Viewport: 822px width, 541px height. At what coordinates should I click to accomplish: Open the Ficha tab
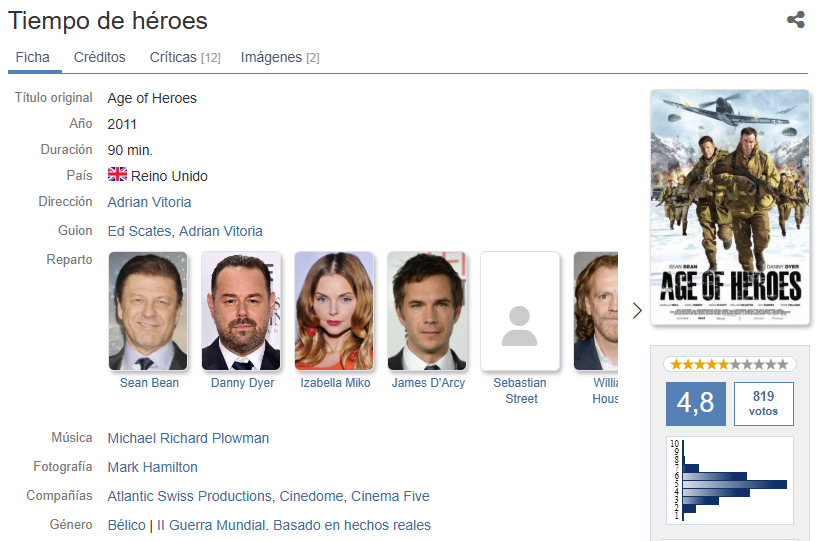pyautogui.click(x=33, y=57)
